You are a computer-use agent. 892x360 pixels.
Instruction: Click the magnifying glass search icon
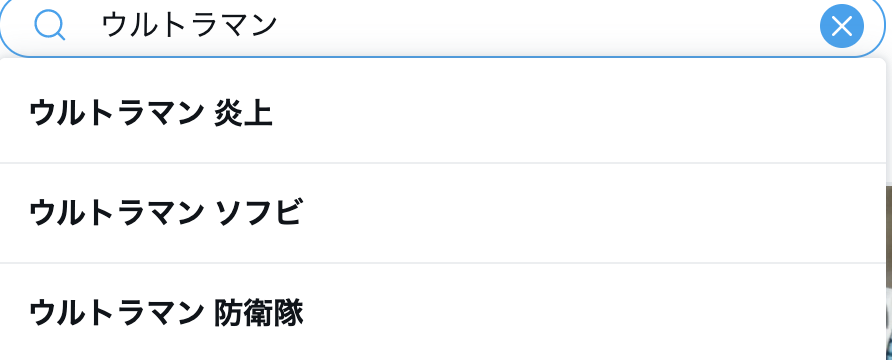pos(49,26)
